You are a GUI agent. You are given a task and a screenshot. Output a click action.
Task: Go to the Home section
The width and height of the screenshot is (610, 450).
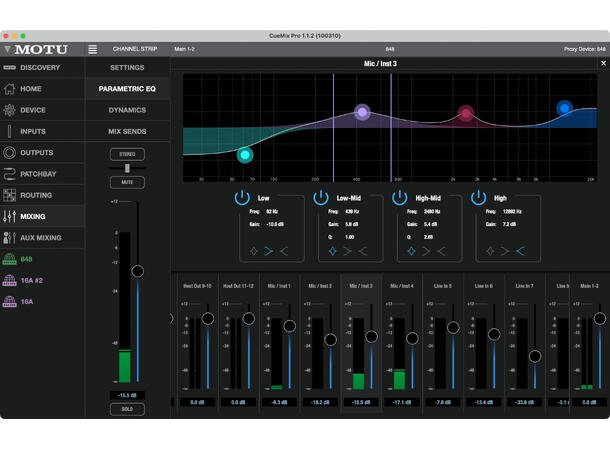pos(30,89)
